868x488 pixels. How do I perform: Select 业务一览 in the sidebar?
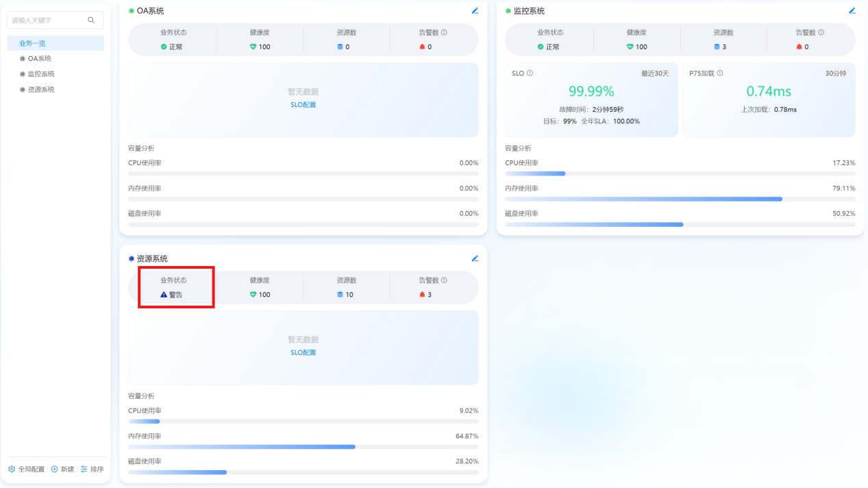point(55,43)
